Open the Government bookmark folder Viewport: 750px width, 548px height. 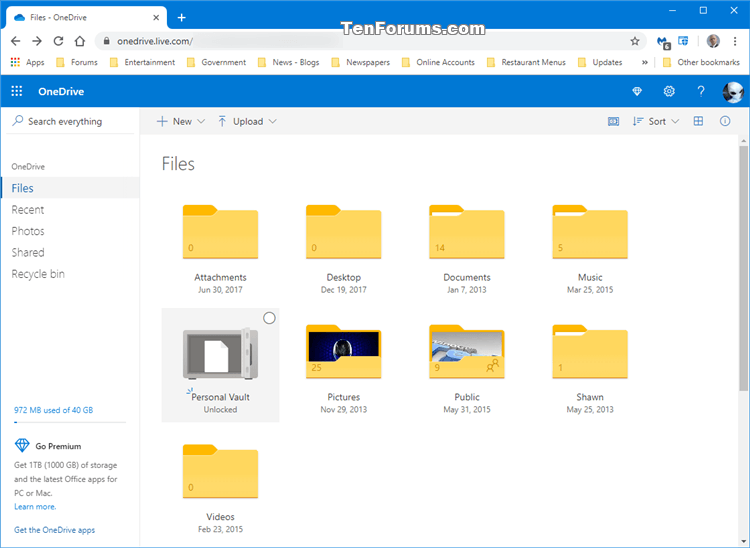click(x=217, y=62)
